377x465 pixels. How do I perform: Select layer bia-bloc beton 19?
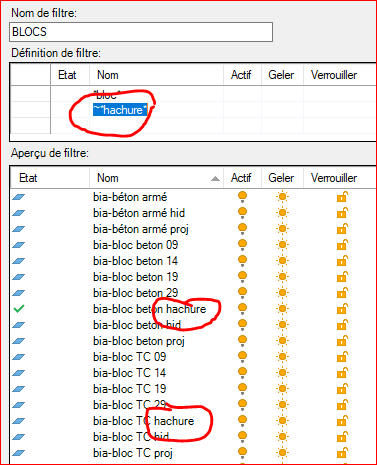(136, 277)
